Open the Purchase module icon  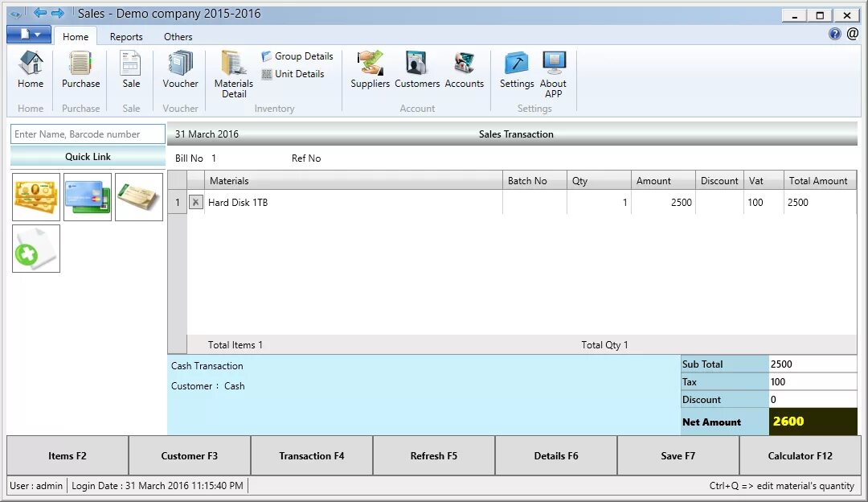[x=81, y=69]
